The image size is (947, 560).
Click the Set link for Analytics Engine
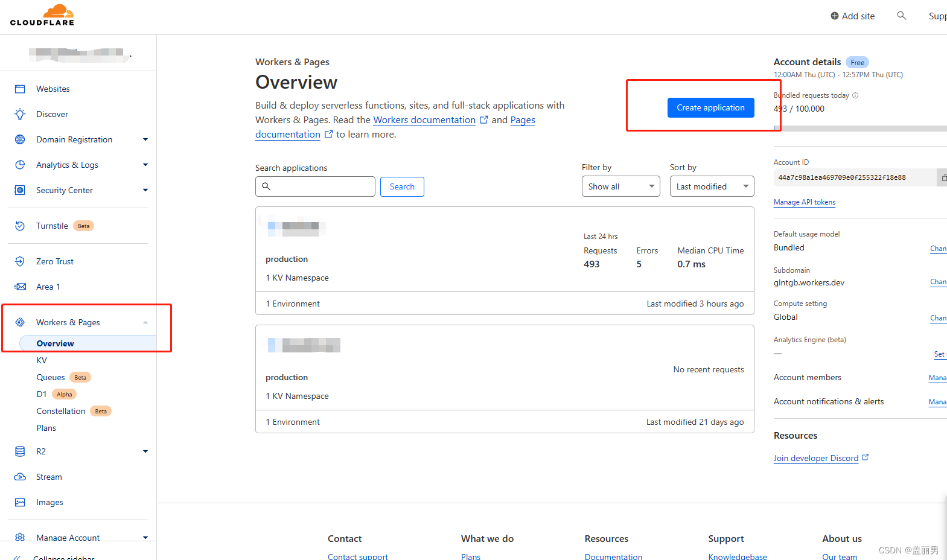click(x=940, y=354)
